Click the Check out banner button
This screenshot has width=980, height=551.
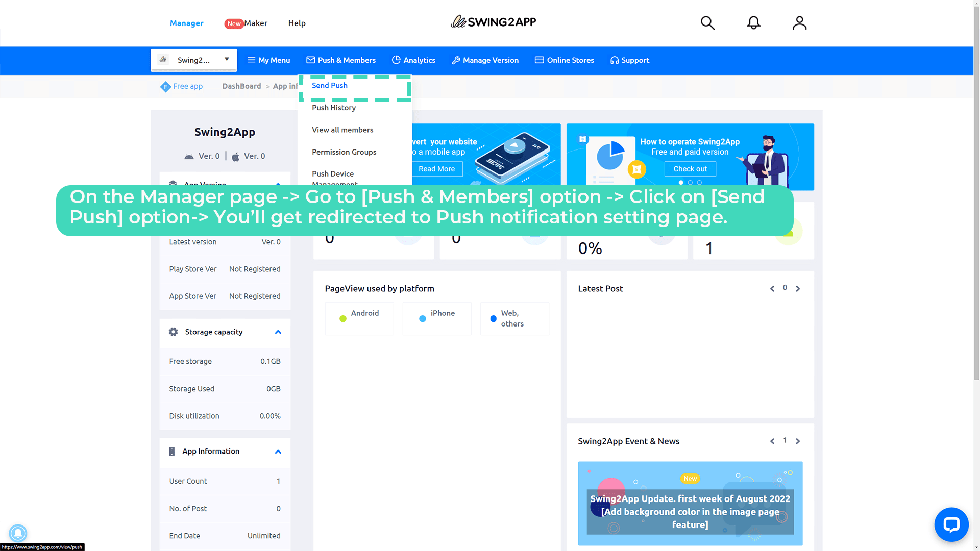click(690, 169)
